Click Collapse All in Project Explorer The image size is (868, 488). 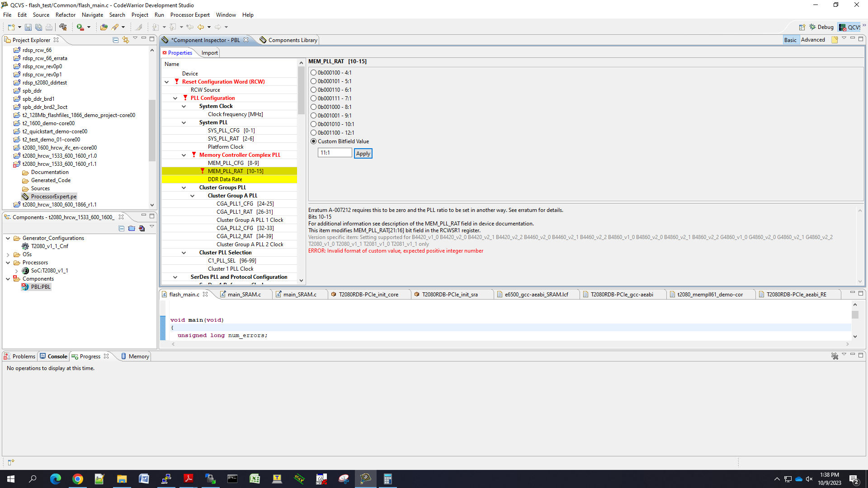click(x=115, y=40)
